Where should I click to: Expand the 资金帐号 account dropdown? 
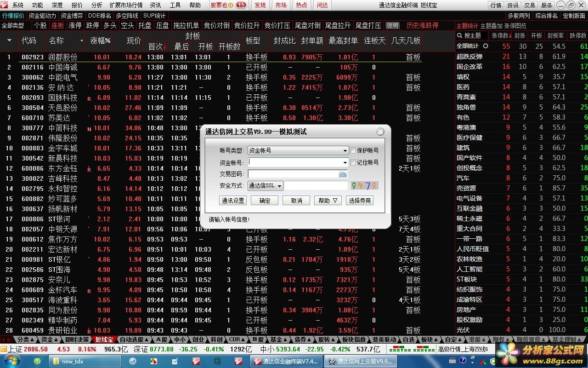click(345, 162)
